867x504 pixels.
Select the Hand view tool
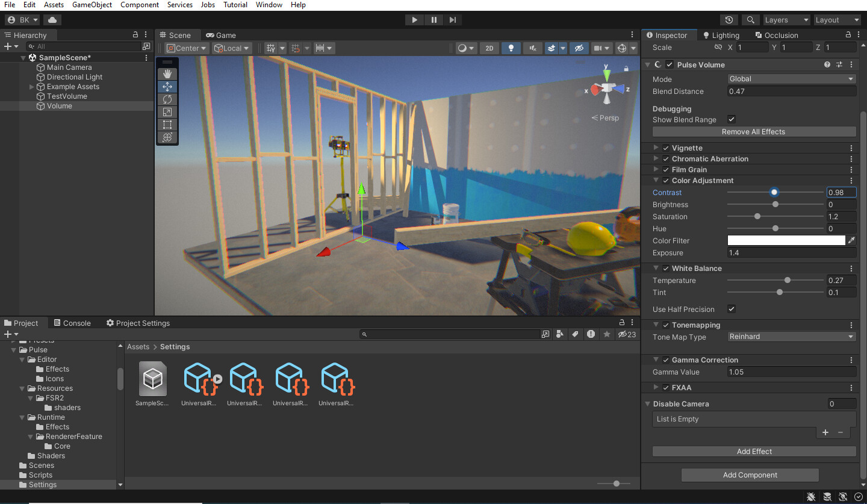click(x=167, y=73)
